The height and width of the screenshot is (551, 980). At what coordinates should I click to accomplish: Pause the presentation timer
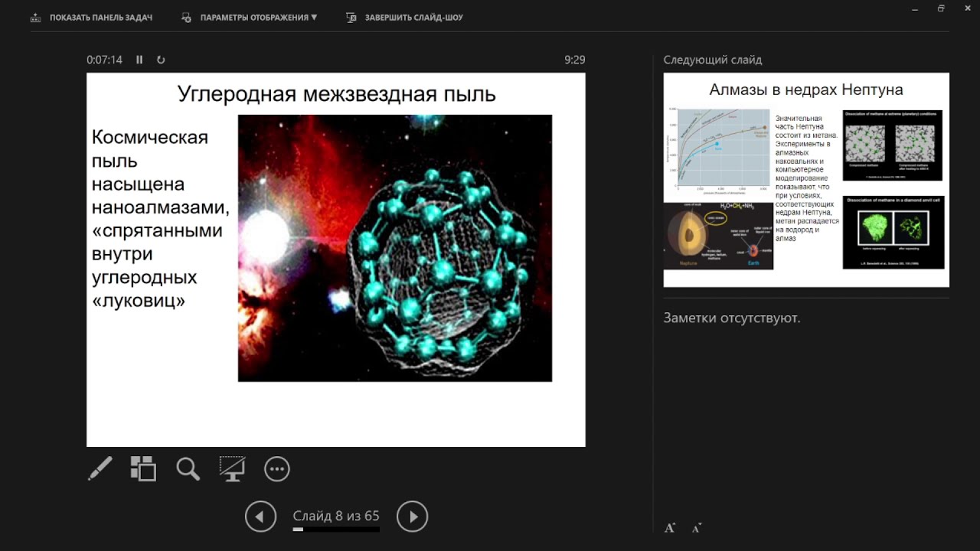(139, 60)
